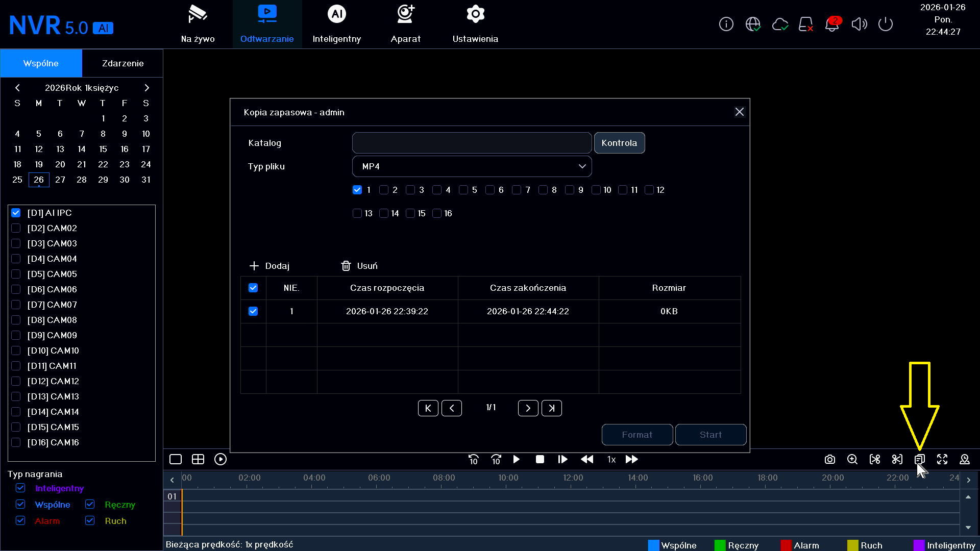
Task: Stop the playback
Action: [540, 459]
